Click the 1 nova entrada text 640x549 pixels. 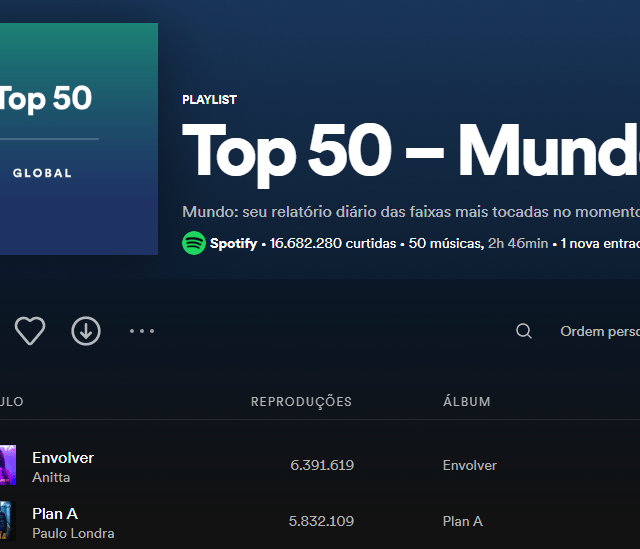[x=600, y=243]
